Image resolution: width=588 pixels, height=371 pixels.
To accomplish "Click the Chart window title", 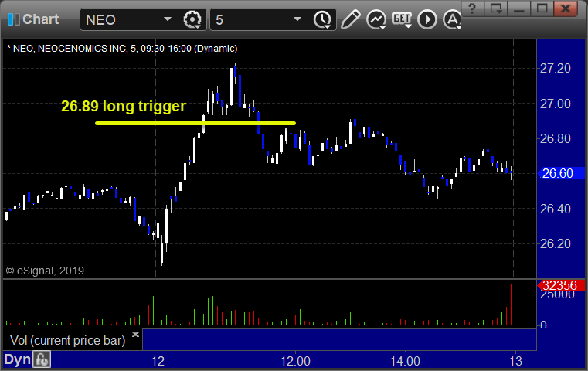I will click(40, 19).
